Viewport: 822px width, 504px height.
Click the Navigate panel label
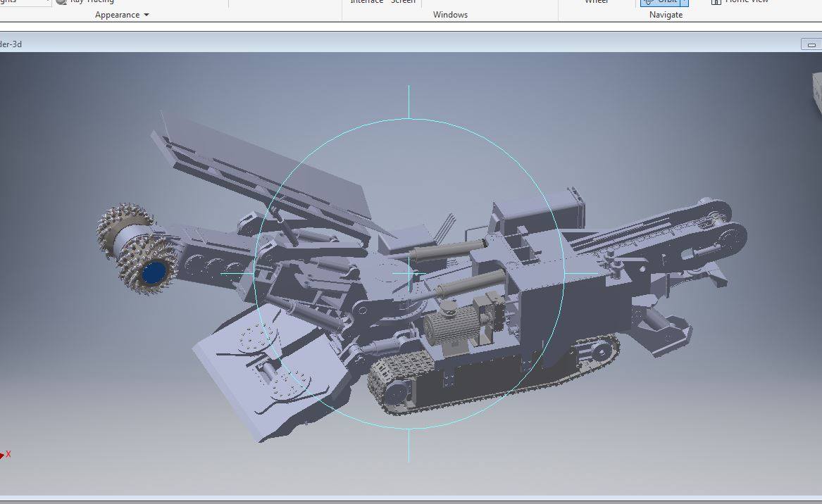tap(666, 15)
